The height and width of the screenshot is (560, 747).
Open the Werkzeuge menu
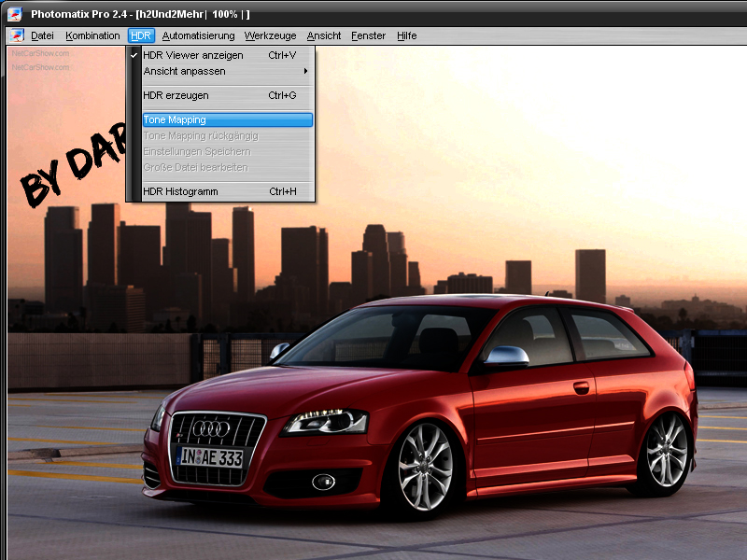coord(270,35)
